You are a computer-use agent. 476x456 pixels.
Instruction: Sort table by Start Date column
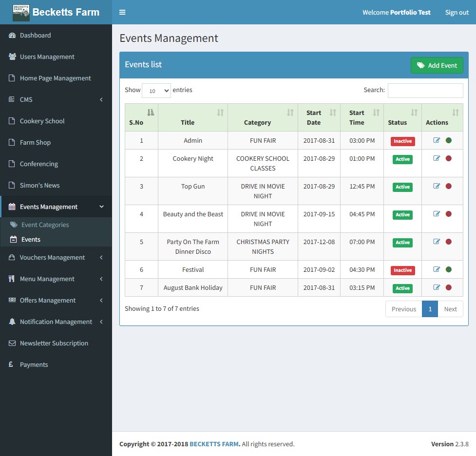coord(319,117)
